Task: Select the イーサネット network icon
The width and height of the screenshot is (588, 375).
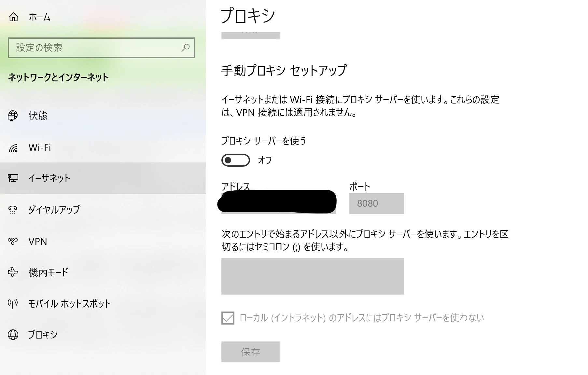Action: click(13, 178)
